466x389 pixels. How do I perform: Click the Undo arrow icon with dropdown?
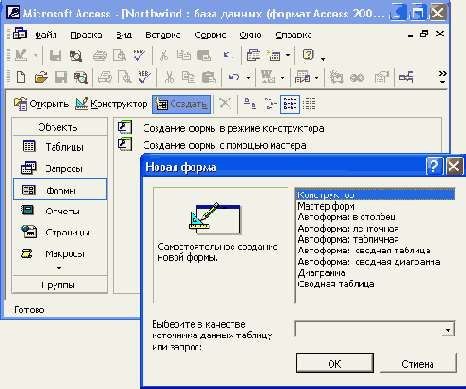click(x=234, y=78)
